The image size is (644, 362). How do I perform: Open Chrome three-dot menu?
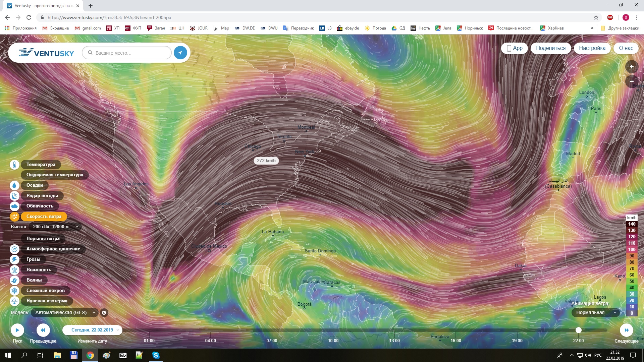pyautogui.click(x=637, y=17)
